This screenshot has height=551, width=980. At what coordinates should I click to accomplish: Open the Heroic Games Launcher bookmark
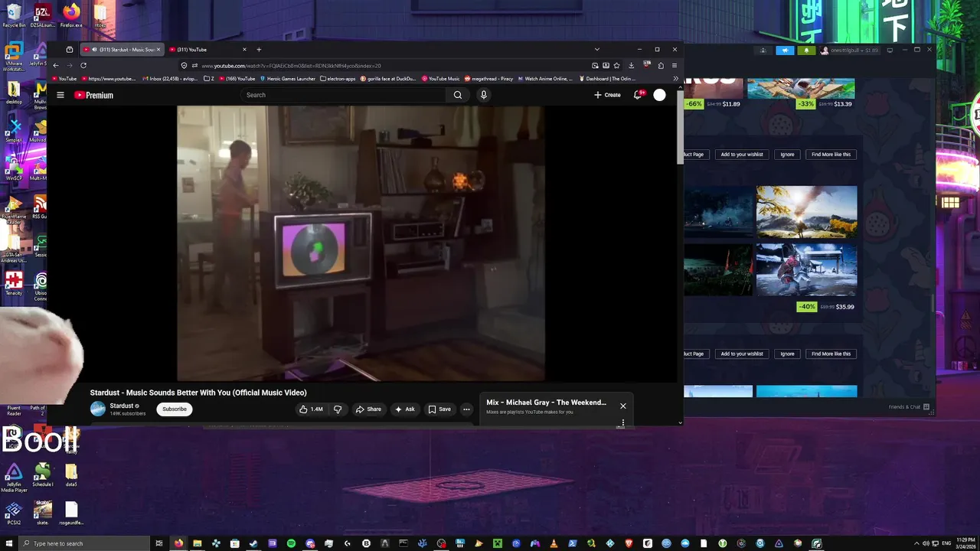pos(288,78)
